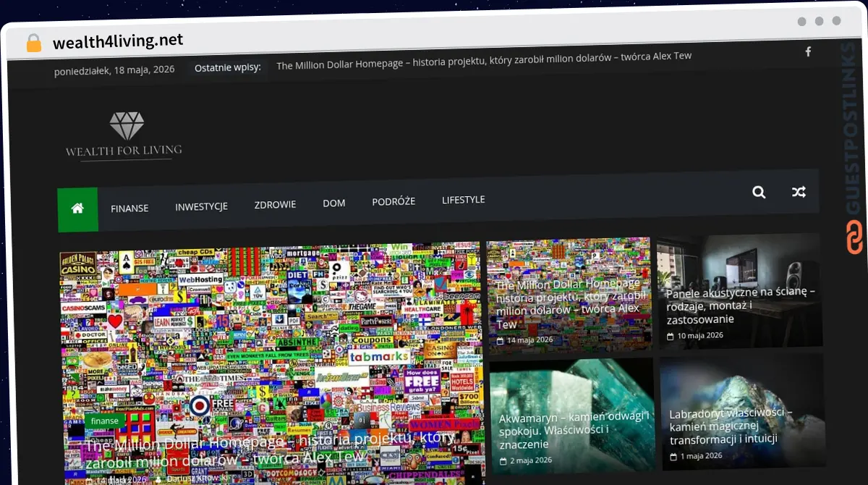This screenshot has height=485, width=868.
Task: Go to the DOM menu item
Action: (x=334, y=203)
